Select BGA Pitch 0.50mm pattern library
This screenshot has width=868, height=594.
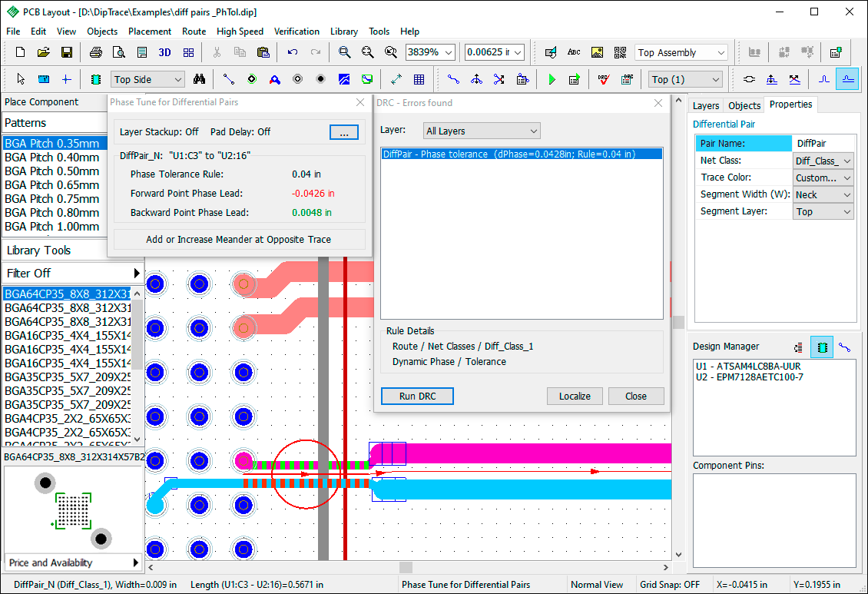pyautogui.click(x=52, y=171)
